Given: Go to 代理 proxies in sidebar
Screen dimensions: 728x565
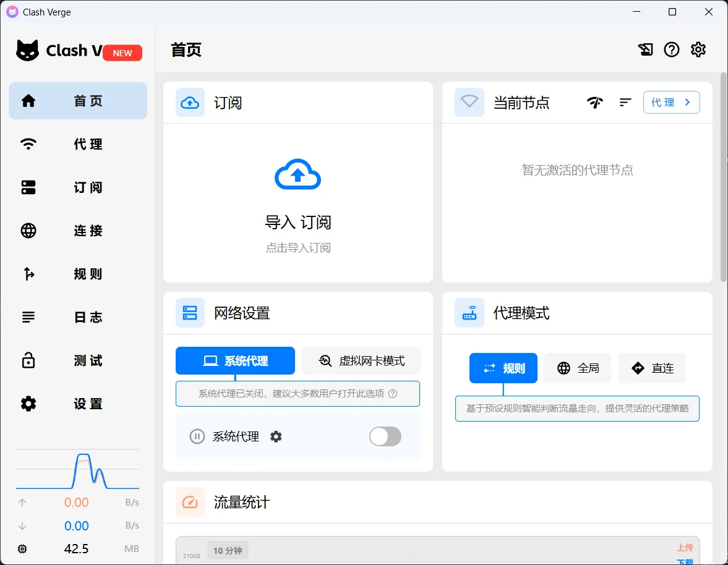Looking at the screenshot, I should pos(77,144).
